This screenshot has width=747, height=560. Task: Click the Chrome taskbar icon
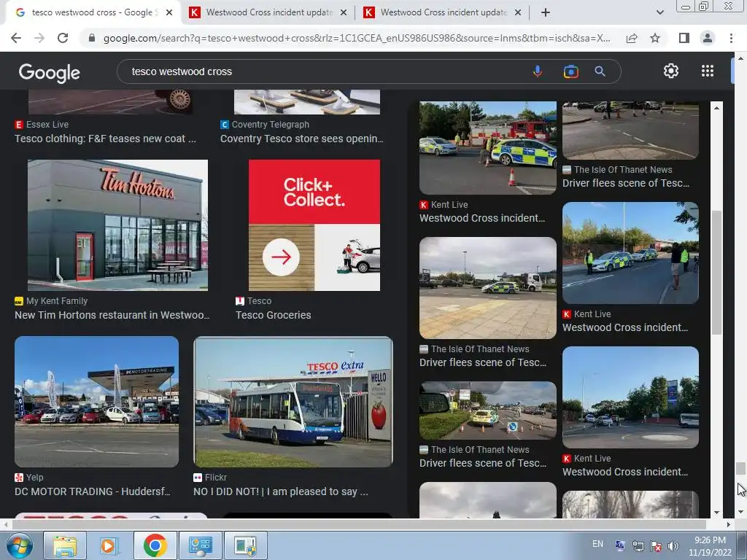[155, 545]
